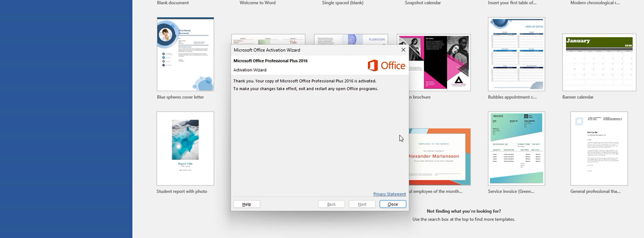Select the General professional thank you thumbnail
Screen dimensions: 644x238
(x=599, y=148)
